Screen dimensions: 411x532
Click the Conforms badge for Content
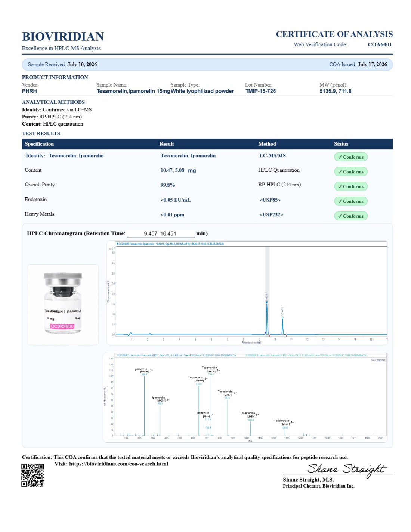point(350,172)
